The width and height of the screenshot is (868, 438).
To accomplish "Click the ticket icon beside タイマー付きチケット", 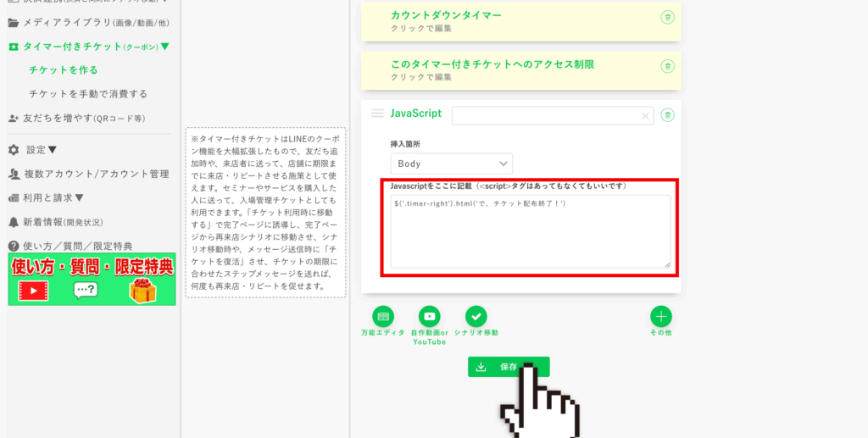I will [x=14, y=47].
